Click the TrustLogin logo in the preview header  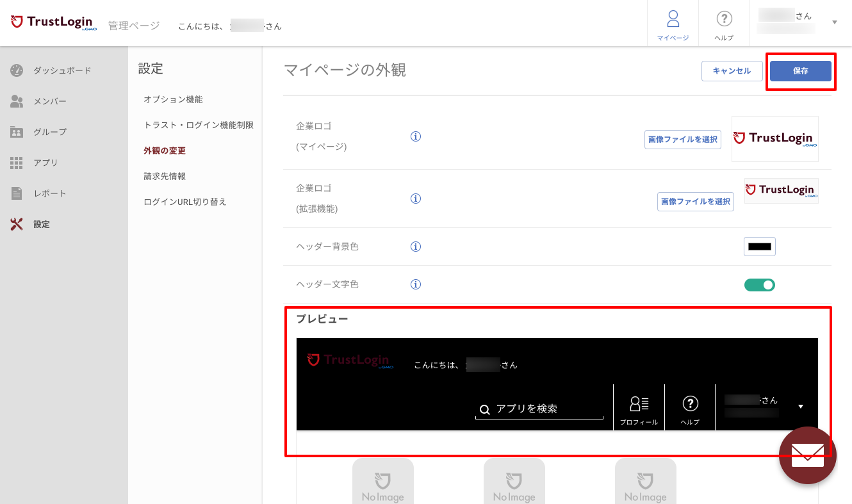click(350, 360)
